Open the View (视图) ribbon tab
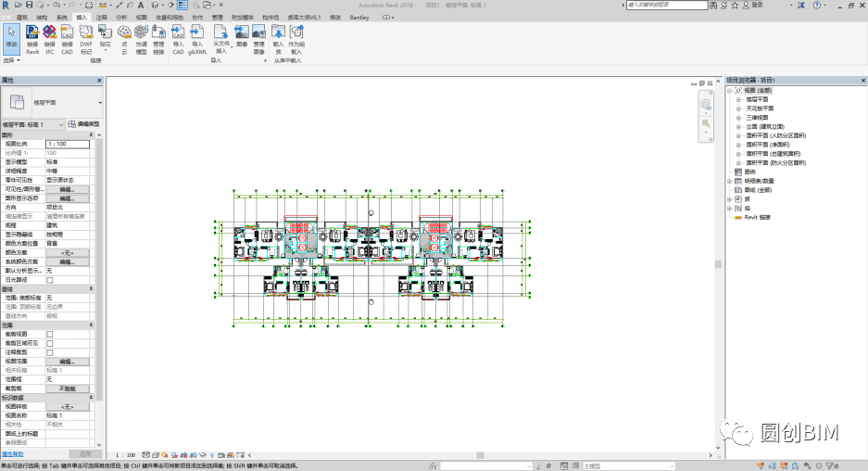This screenshot has height=471, width=868. tap(142, 18)
